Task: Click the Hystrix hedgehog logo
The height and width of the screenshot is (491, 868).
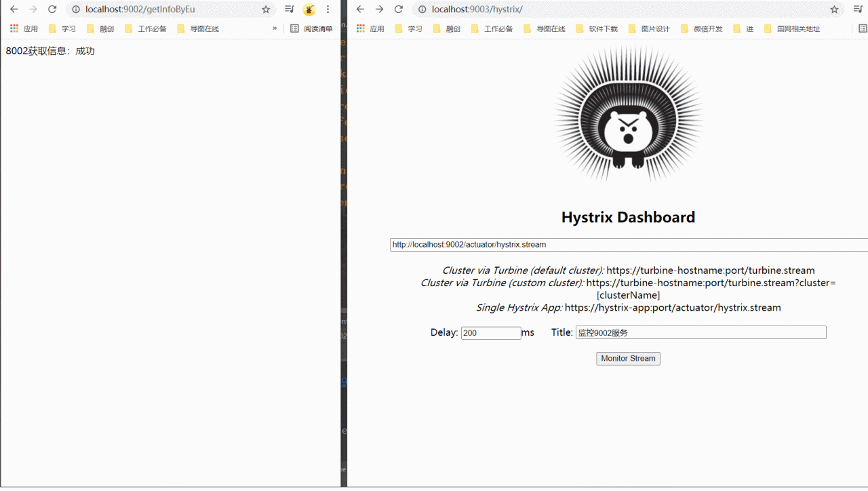Action: 628,114
